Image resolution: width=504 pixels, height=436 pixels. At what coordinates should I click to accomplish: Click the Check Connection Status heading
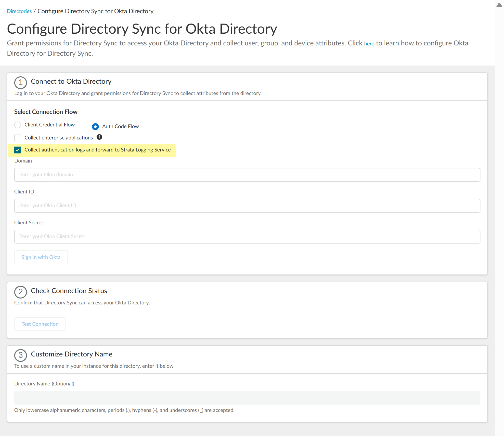coord(69,291)
